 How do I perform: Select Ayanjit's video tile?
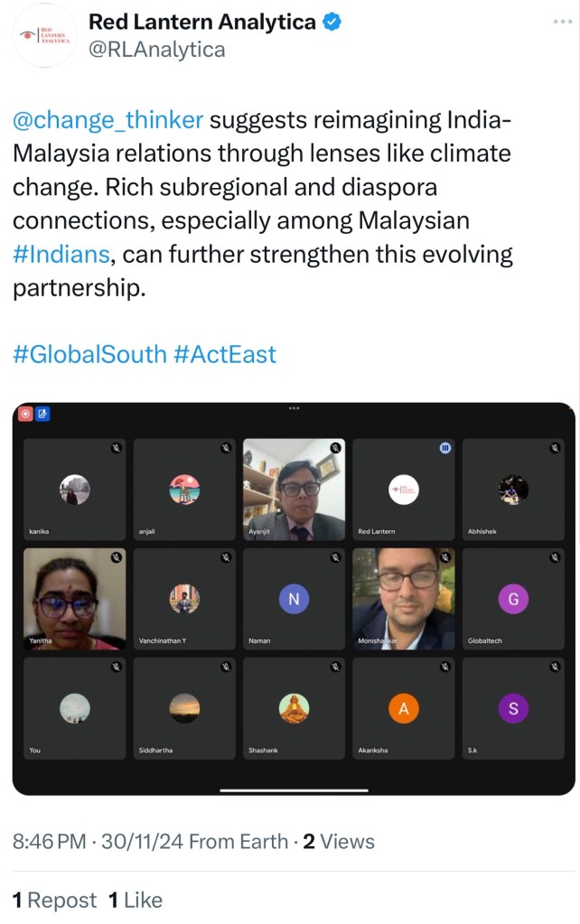pyautogui.click(x=294, y=490)
